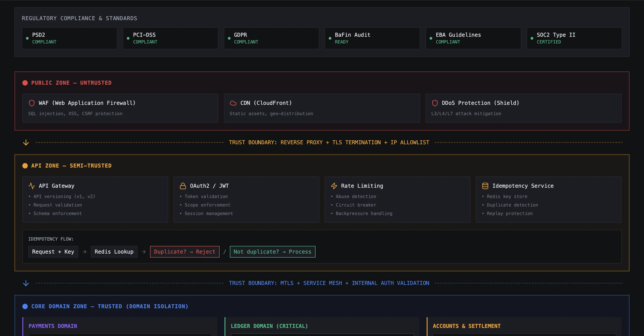Screen dimensions: 644x336
Task: Select the Rate Limiting lightning icon
Action: pos(334,185)
